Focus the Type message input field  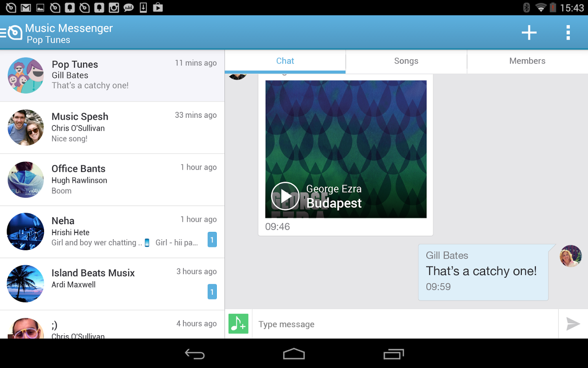[x=405, y=324]
